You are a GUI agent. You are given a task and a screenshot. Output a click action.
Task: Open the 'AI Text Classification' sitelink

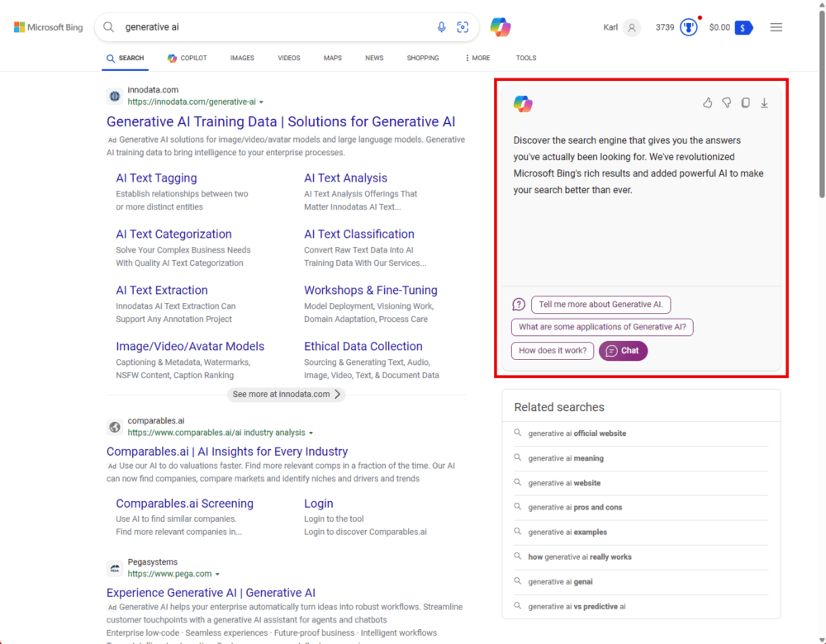[x=359, y=234]
